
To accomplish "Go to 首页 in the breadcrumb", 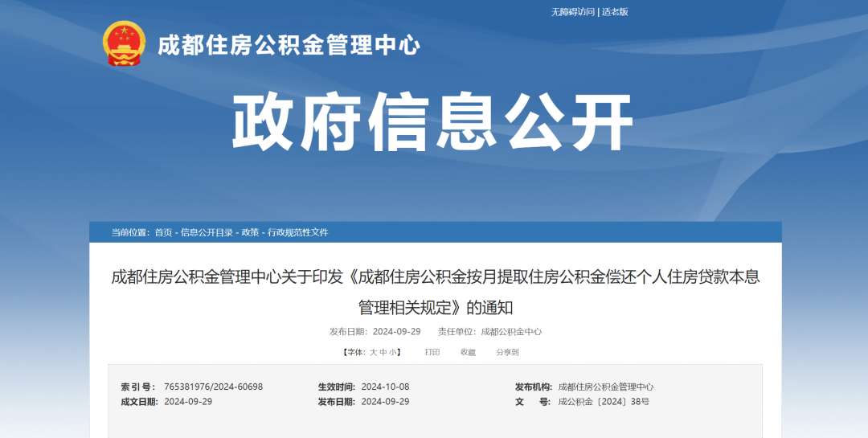I will 163,232.
